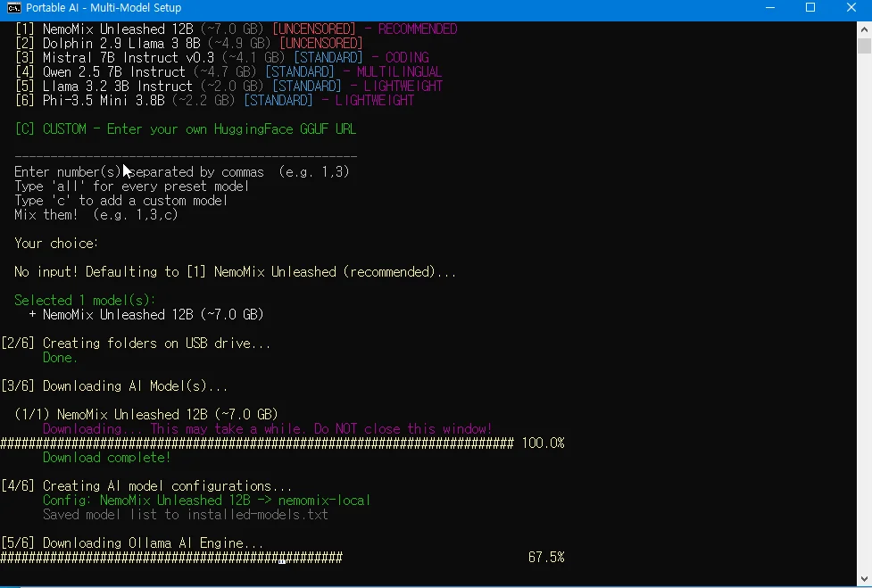Viewport: 872px width, 588px height.
Task: Click the line '[2] Dolphin 2.9 Llama 3 8B'
Action: click(188, 44)
